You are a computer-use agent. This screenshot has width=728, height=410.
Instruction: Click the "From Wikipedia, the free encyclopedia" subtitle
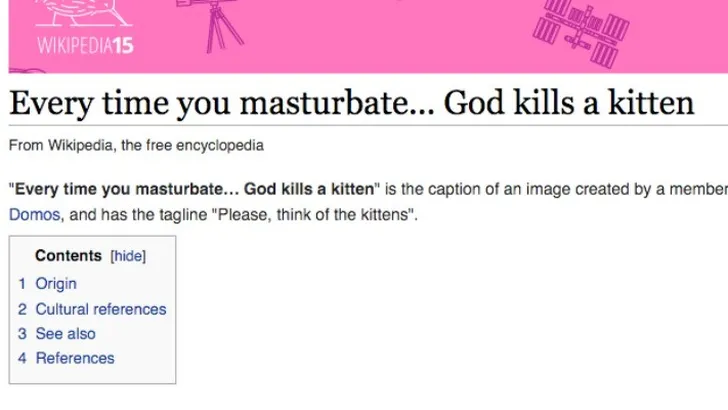point(135,146)
